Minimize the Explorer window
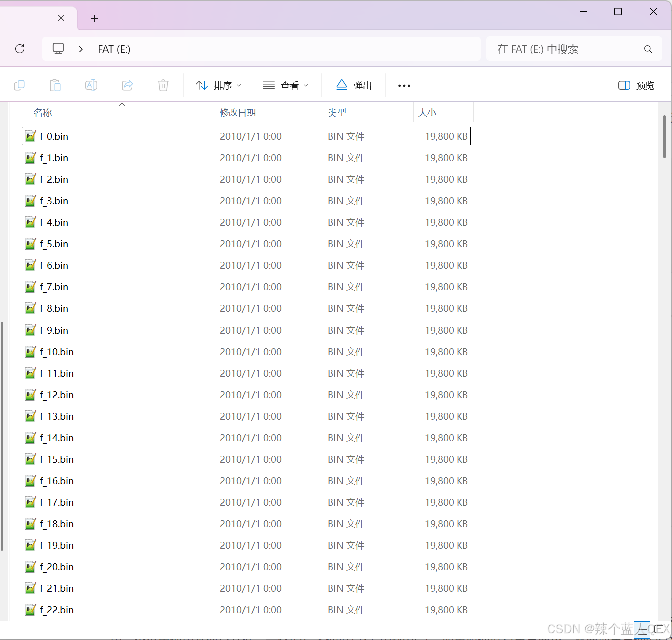This screenshot has width=672, height=640. [583, 11]
